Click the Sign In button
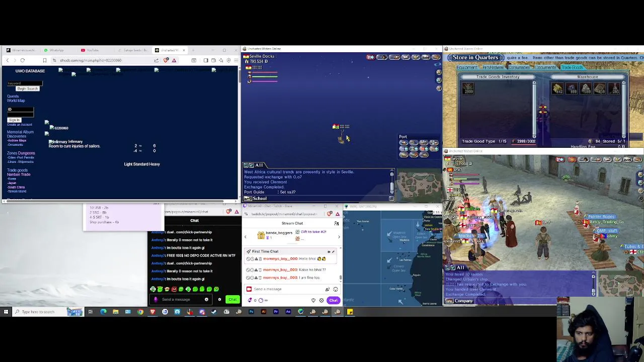The image size is (644, 362). pyautogui.click(x=14, y=120)
